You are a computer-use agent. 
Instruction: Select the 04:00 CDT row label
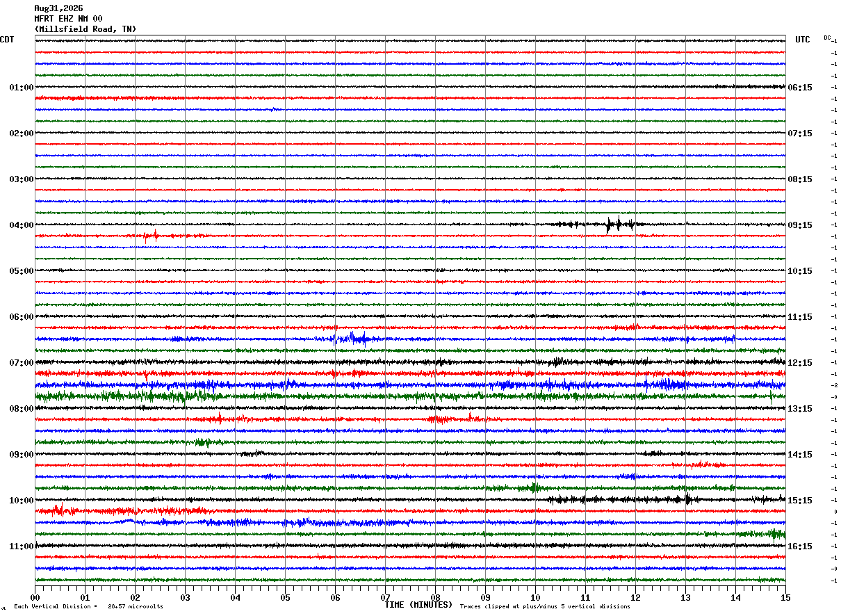(22, 225)
